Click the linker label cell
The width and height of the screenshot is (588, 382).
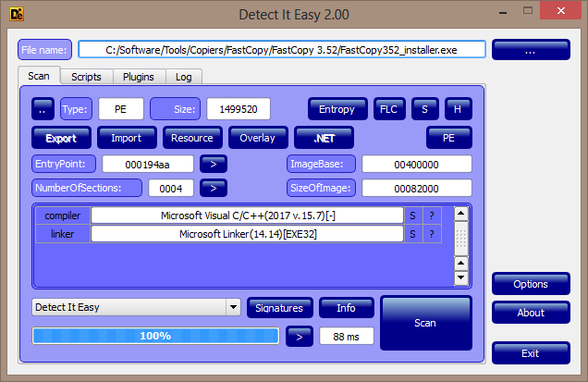pos(63,234)
